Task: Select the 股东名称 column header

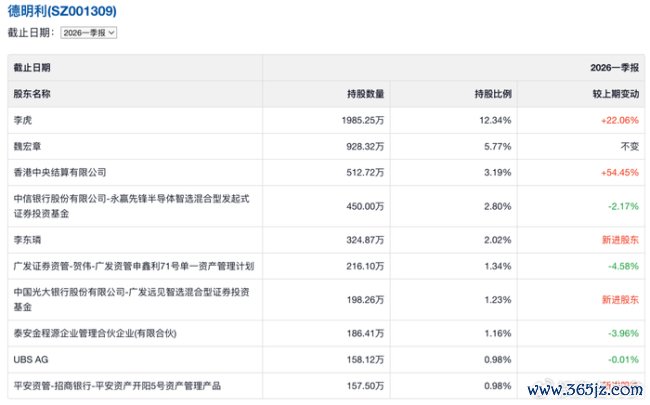Action: (x=32, y=94)
